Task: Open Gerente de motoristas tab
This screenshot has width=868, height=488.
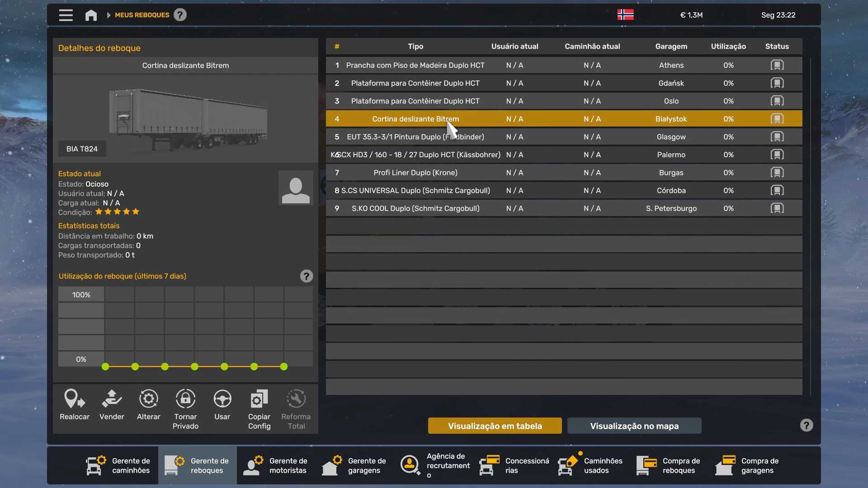Action: 276,465
